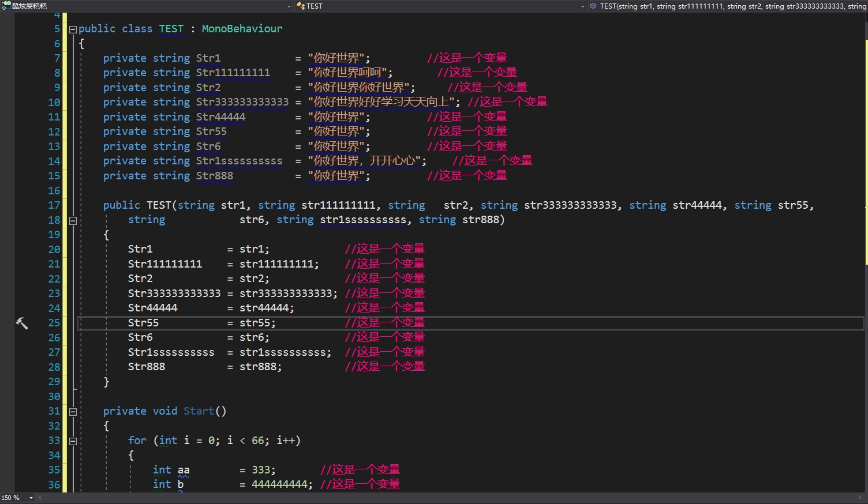Viewport: 868px width, 504px height.
Task: Click the squiggle-underlined variable aa on line 35
Action: click(x=184, y=470)
